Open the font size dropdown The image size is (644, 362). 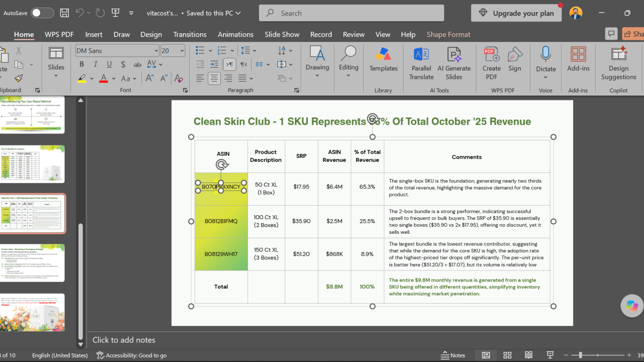click(x=182, y=51)
